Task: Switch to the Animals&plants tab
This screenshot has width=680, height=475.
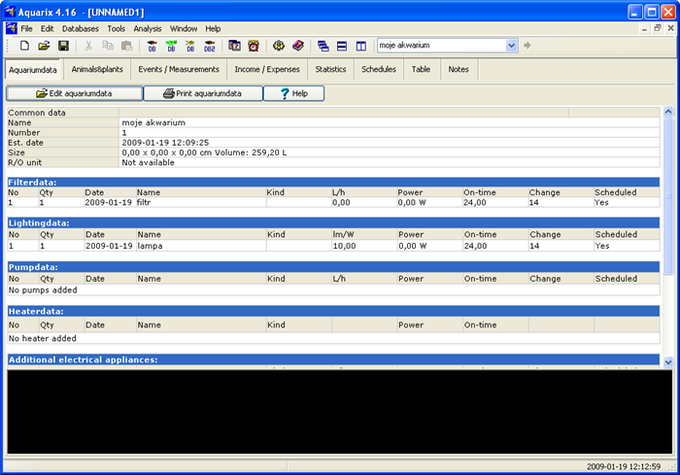Action: (x=97, y=69)
